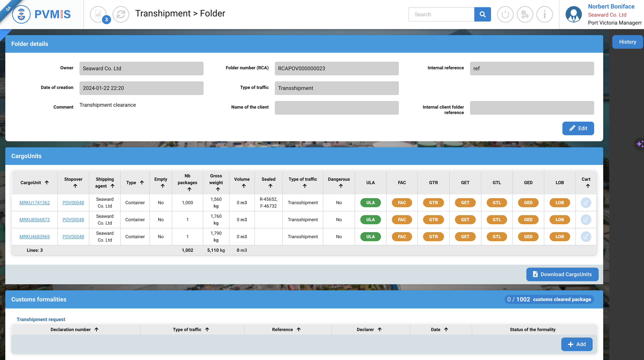This screenshot has width=644, height=360.
Task: Click the refresh icon in header
Action: click(x=121, y=14)
